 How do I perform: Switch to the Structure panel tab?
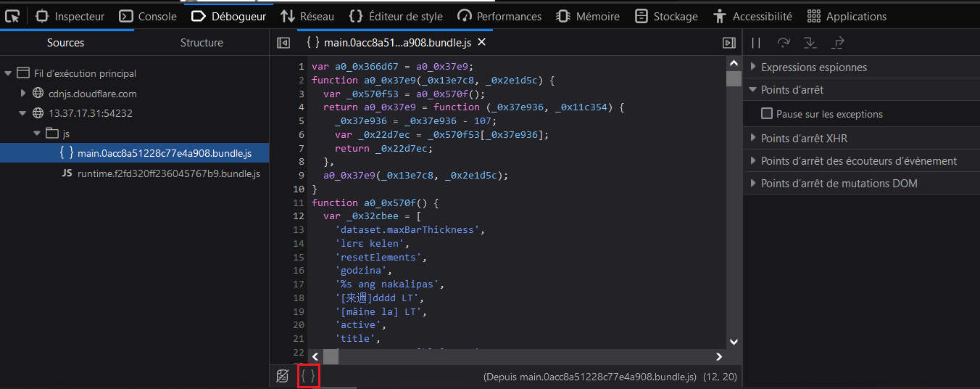[x=202, y=43]
